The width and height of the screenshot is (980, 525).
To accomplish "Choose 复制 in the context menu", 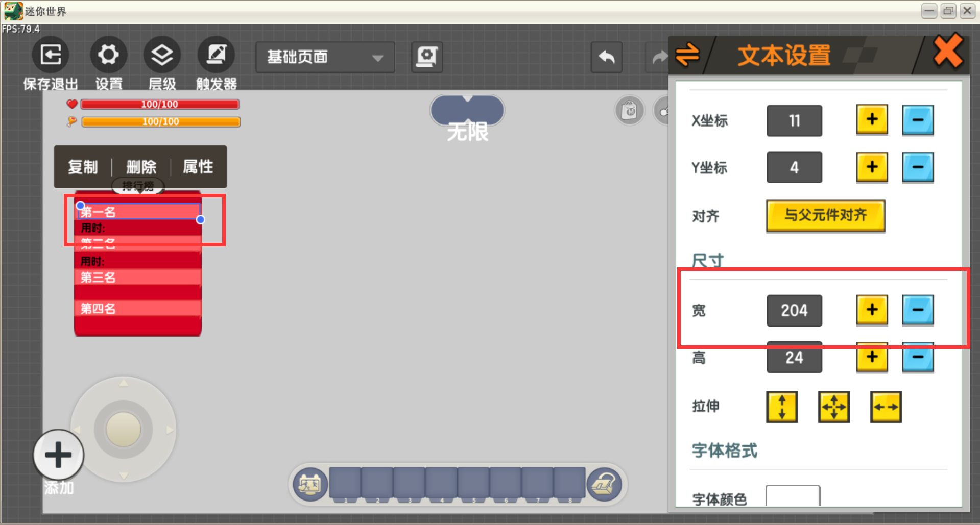I will (x=83, y=167).
